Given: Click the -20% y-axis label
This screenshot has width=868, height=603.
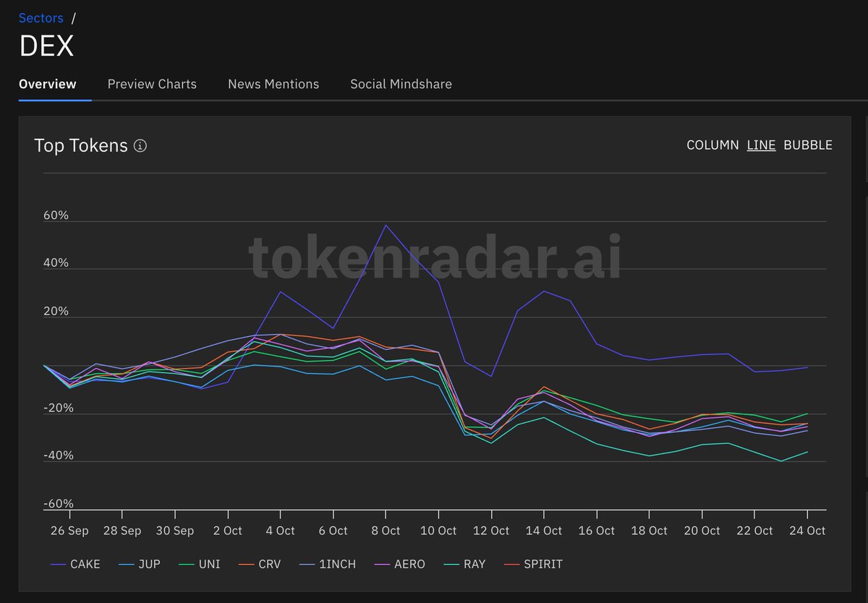Looking at the screenshot, I should click(58, 408).
